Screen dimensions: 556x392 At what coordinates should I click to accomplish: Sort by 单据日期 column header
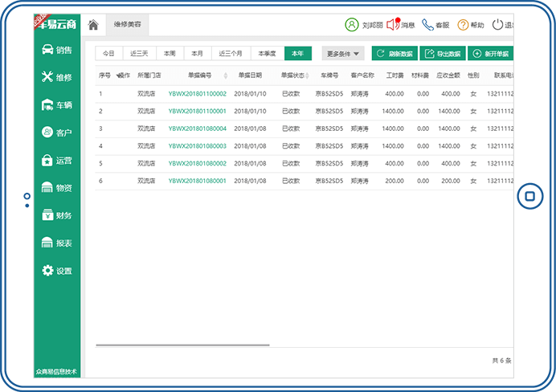(250, 76)
